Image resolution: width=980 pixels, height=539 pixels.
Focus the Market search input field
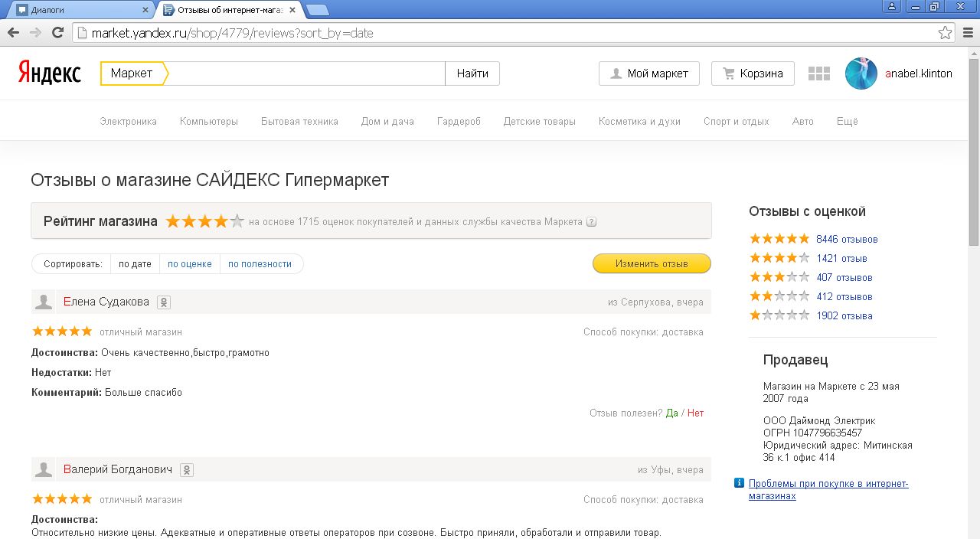306,73
